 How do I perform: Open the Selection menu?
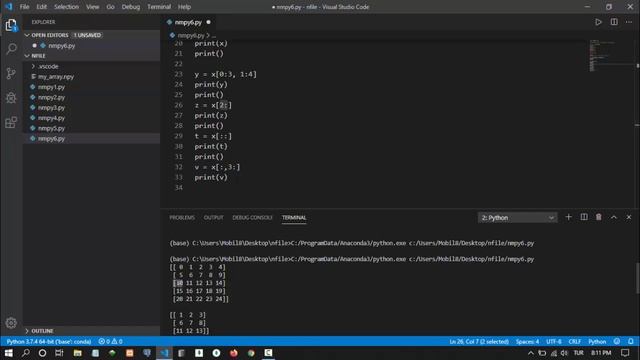[67, 7]
